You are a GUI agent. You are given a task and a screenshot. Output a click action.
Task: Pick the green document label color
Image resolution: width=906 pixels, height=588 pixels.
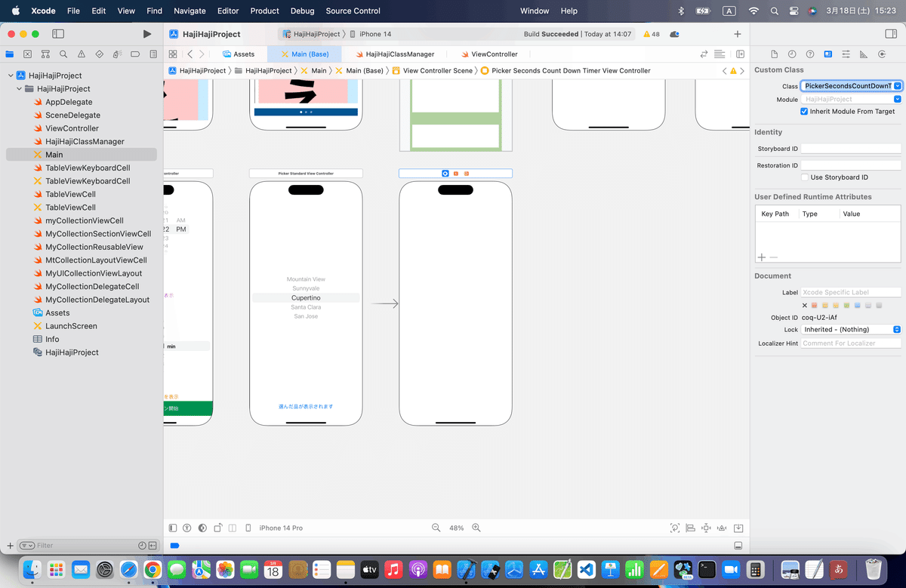click(847, 306)
